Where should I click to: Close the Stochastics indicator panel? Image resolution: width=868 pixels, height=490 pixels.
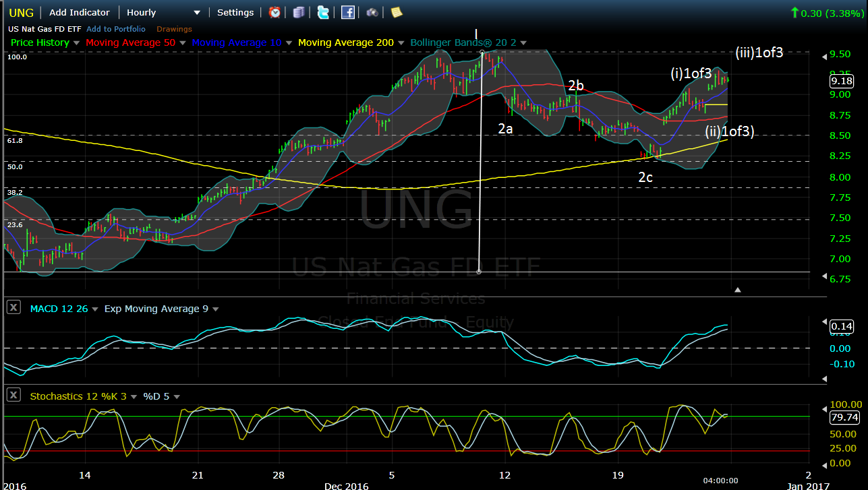[x=13, y=396]
